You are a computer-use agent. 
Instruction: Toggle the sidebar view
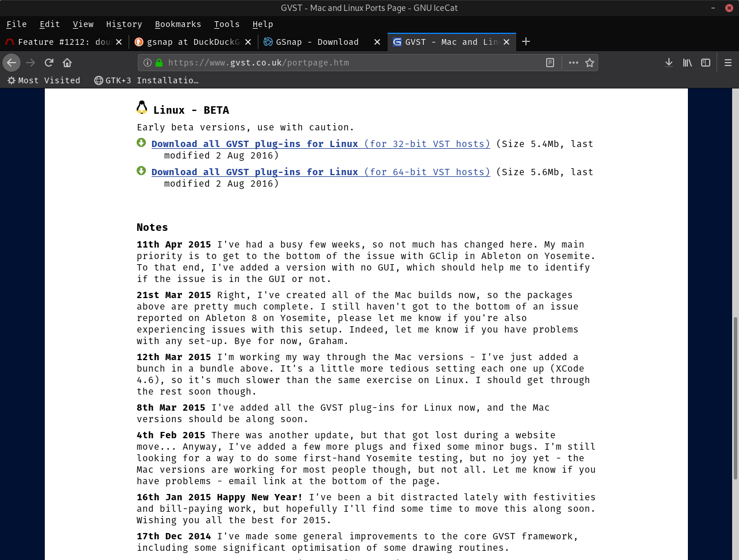[x=706, y=63]
